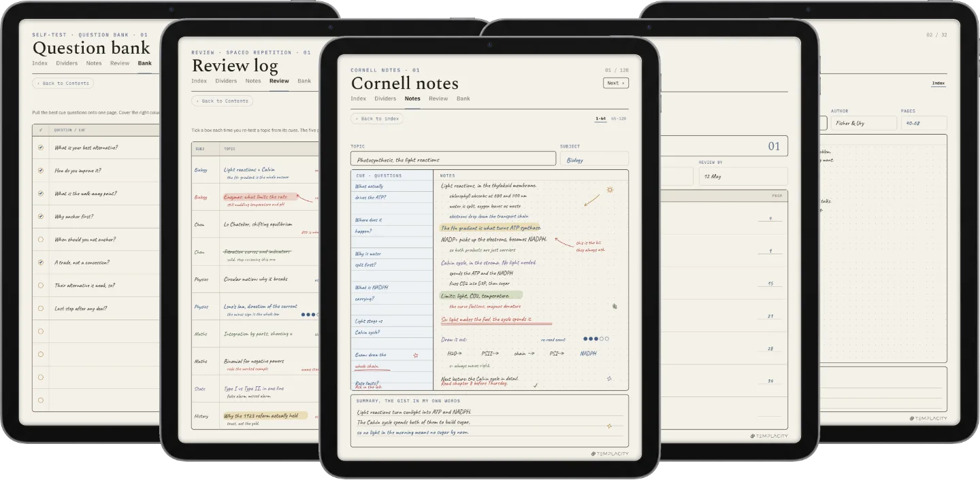Click the red star beside 'Exam: draw the'
980x480 pixels.
coord(416,355)
